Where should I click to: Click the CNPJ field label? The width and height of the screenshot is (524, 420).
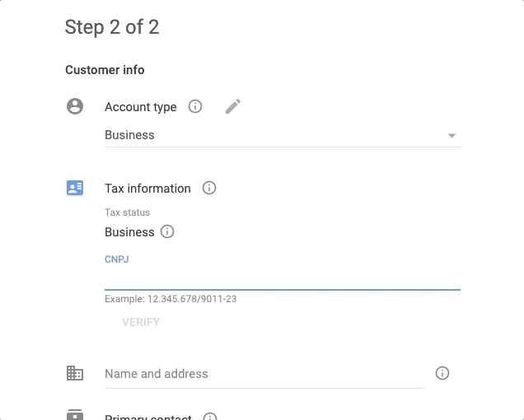[117, 259]
